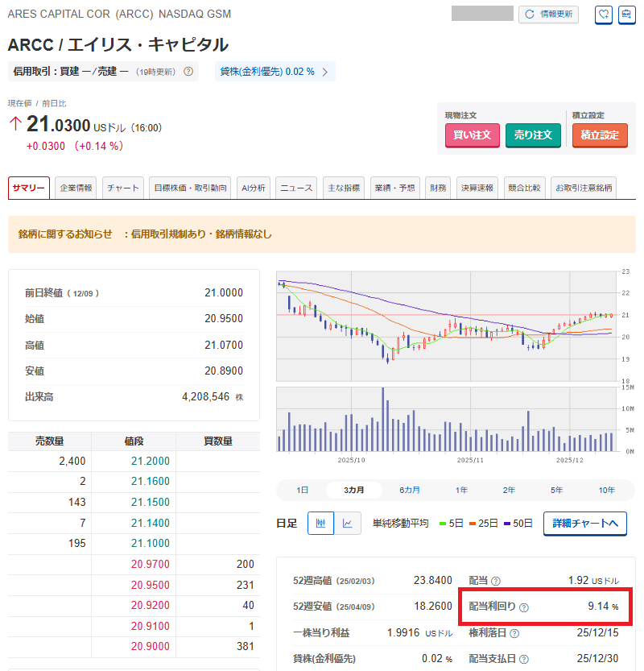Click the 21.1000 ask price in order book

pos(134,543)
